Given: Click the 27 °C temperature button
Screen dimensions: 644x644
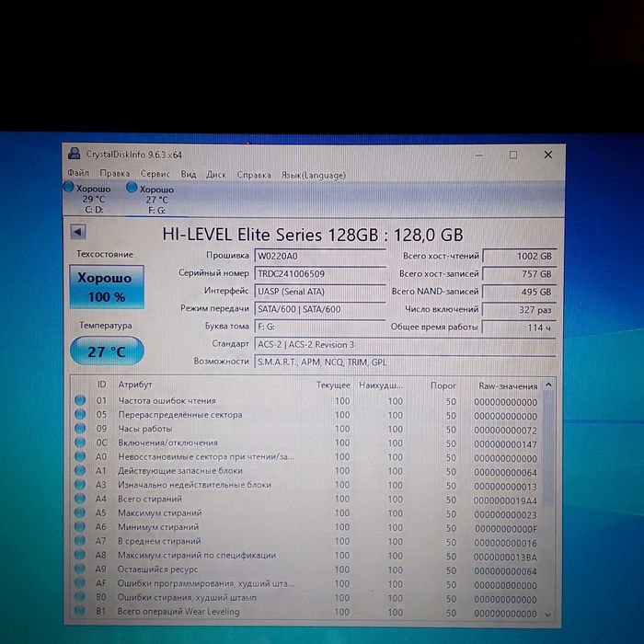Looking at the screenshot, I should pyautogui.click(x=107, y=351).
